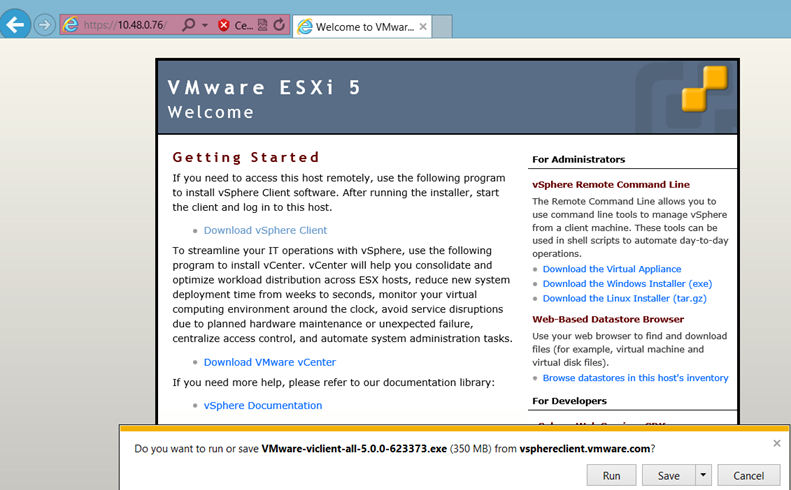The height and width of the screenshot is (490, 791).
Task: Click the browser Forward arrow button
Action: (x=44, y=25)
